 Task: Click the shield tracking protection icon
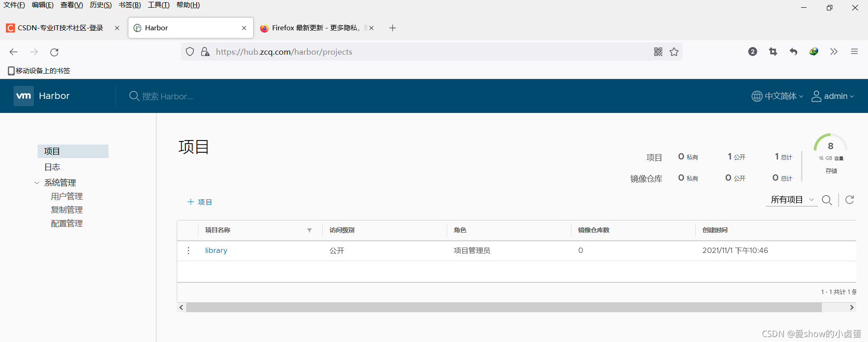190,52
